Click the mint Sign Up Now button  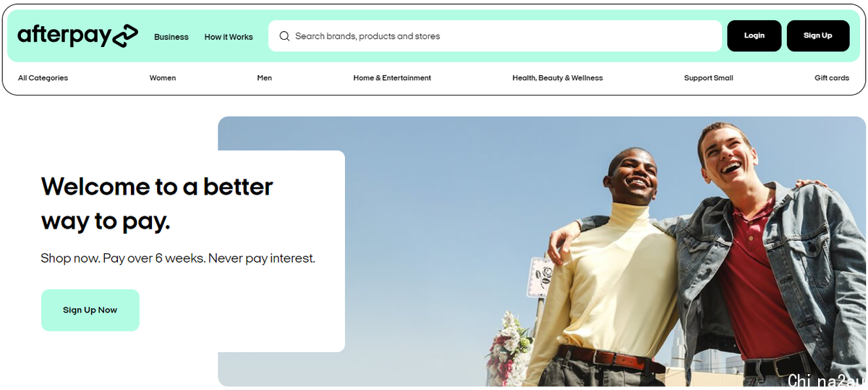point(90,310)
